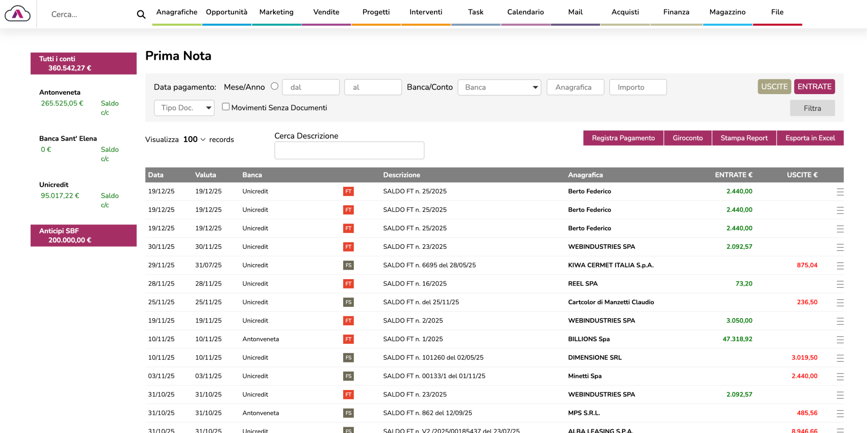The height and width of the screenshot is (433, 868).
Task: Focus the Cerca Descrizione text field
Action: click(x=349, y=150)
